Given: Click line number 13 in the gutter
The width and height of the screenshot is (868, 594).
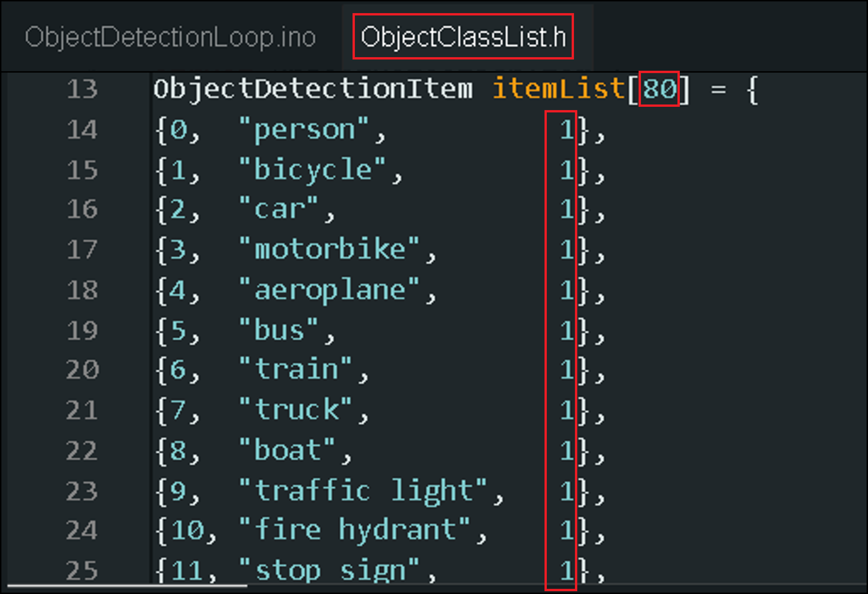Looking at the screenshot, I should point(82,89).
